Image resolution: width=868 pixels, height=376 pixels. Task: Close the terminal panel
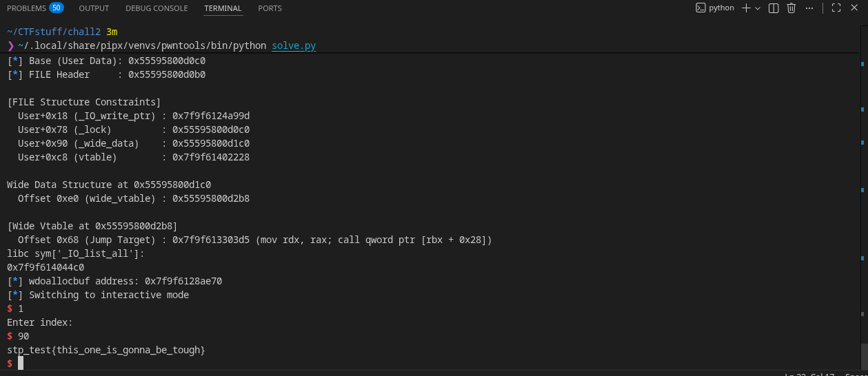855,8
